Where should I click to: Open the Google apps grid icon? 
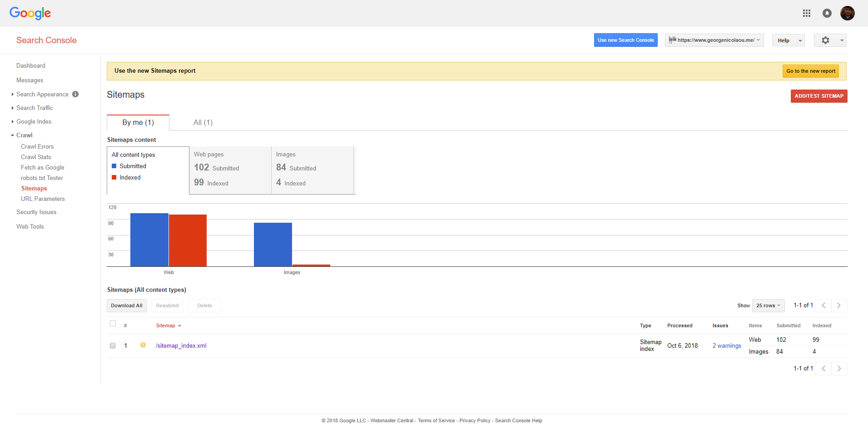click(807, 13)
